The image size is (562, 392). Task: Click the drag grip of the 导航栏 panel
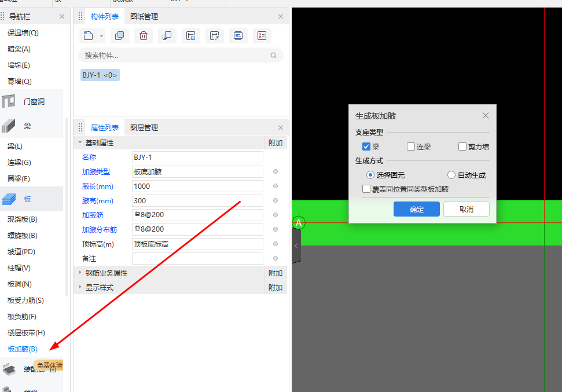pos(2,16)
